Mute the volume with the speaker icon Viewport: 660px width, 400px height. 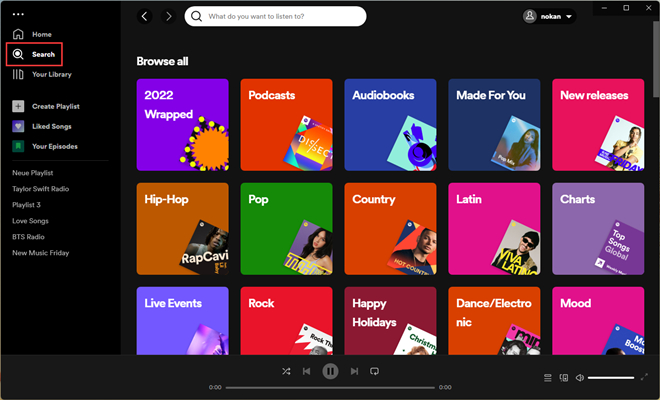(x=580, y=378)
